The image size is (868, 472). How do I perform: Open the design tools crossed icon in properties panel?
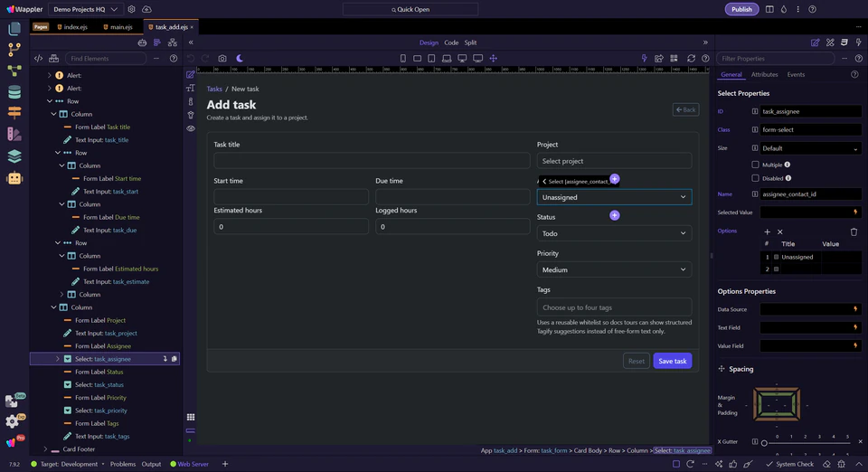tap(830, 42)
